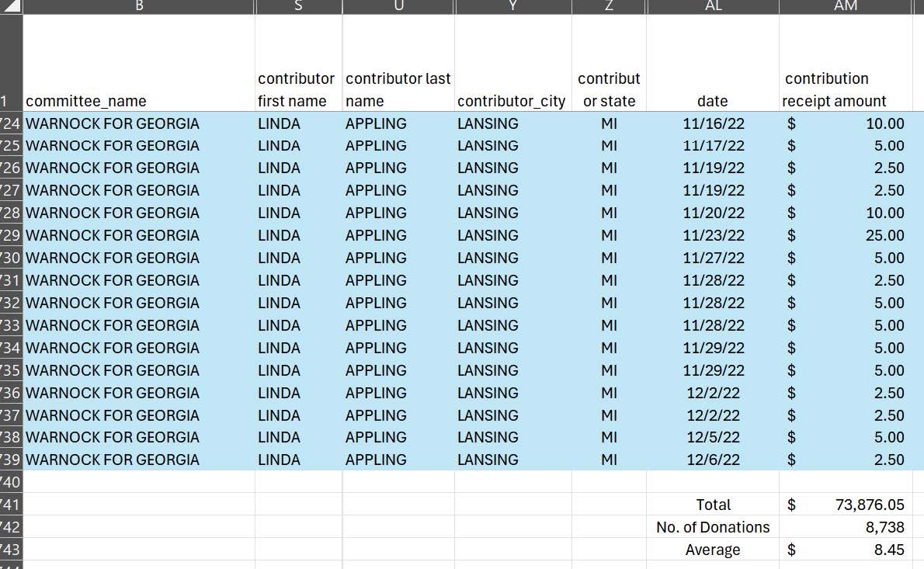Select column header U
This screenshot has height=569, width=924.
coord(398,6)
